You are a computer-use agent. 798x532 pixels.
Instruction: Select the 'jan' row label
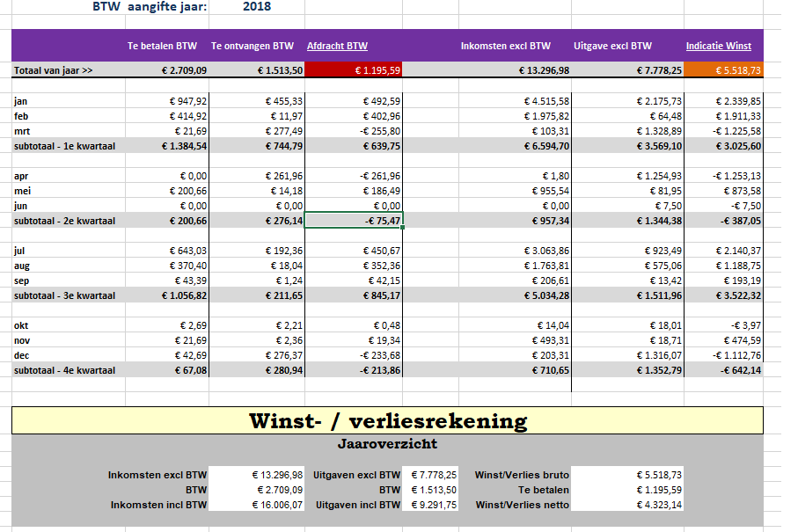point(20,101)
